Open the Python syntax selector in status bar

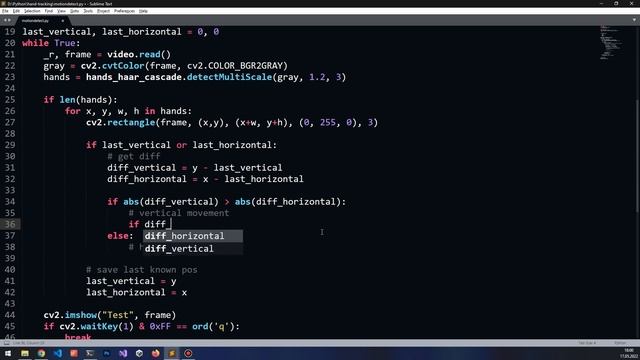pos(620,343)
